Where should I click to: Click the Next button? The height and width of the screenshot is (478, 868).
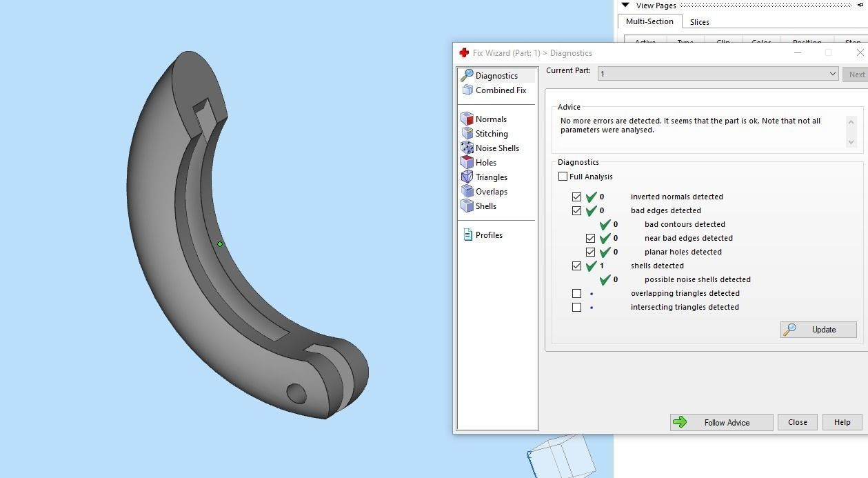857,74
